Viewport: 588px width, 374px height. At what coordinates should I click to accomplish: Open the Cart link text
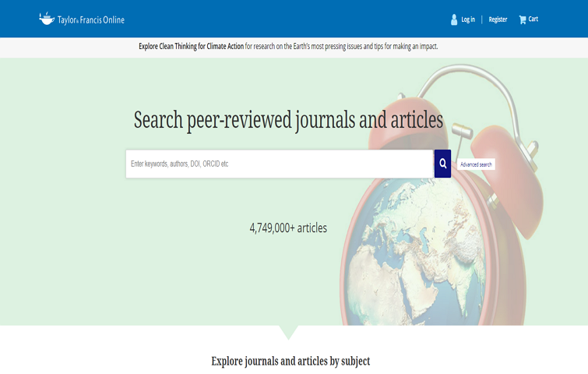click(x=533, y=19)
